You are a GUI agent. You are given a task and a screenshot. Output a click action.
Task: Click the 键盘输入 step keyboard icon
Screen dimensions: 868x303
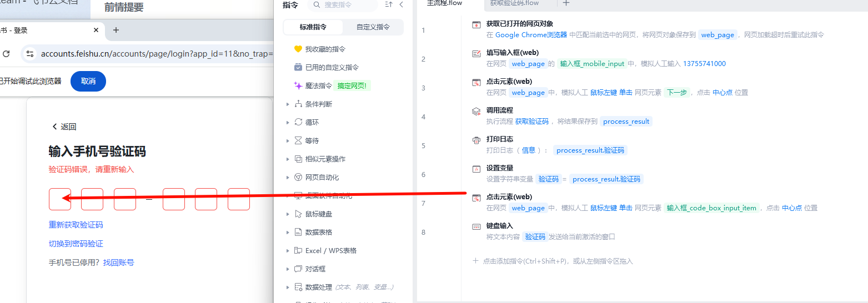point(476,226)
